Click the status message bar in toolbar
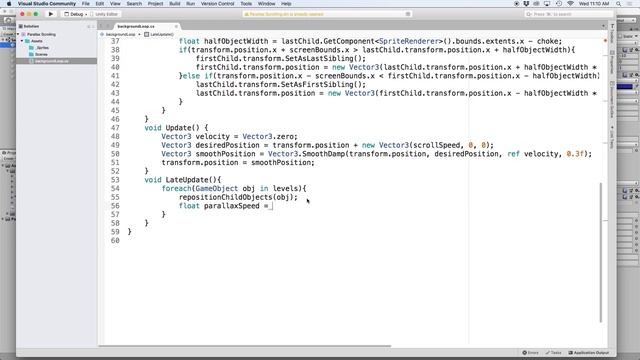The image size is (640, 360). click(327, 14)
